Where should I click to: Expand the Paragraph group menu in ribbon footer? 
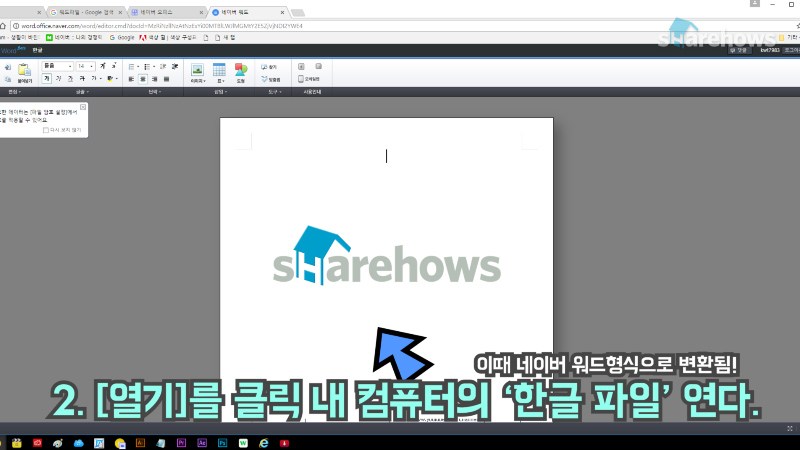(154, 92)
